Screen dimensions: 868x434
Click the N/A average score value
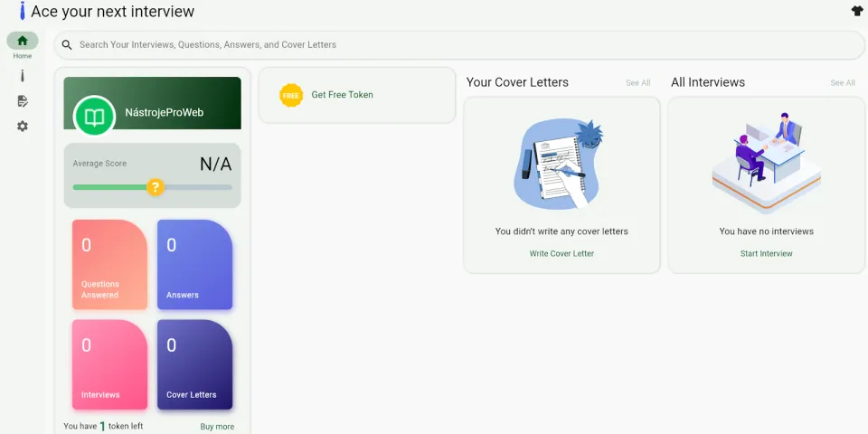point(215,165)
